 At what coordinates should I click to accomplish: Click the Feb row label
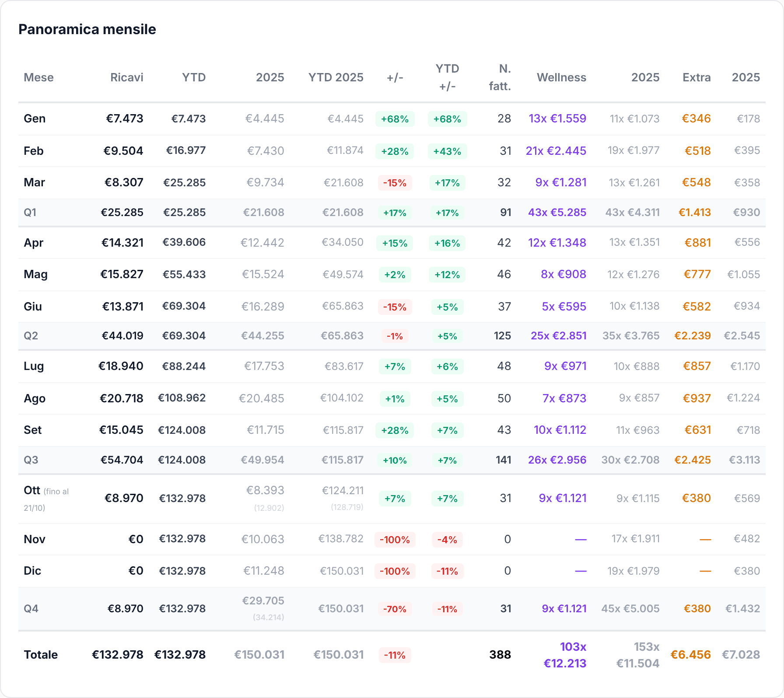coord(34,151)
